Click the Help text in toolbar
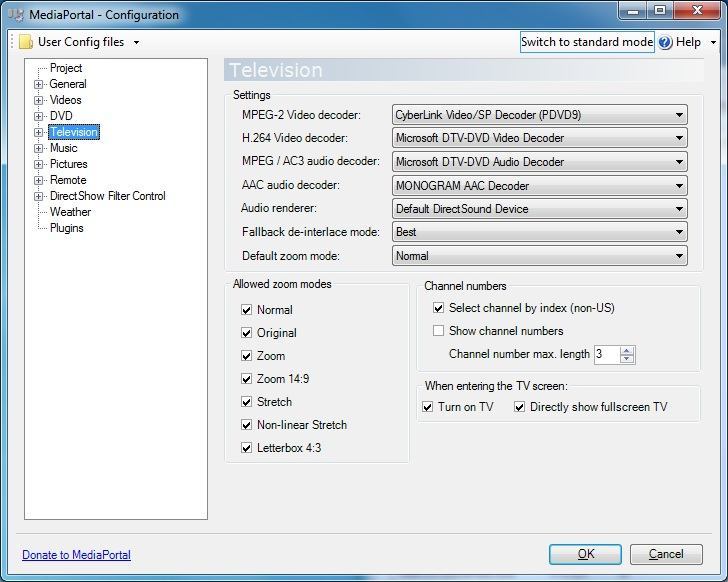 (688, 42)
